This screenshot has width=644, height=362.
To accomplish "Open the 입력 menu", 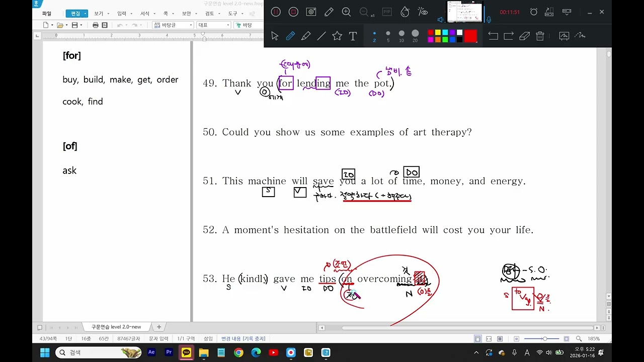I will click(x=122, y=14).
